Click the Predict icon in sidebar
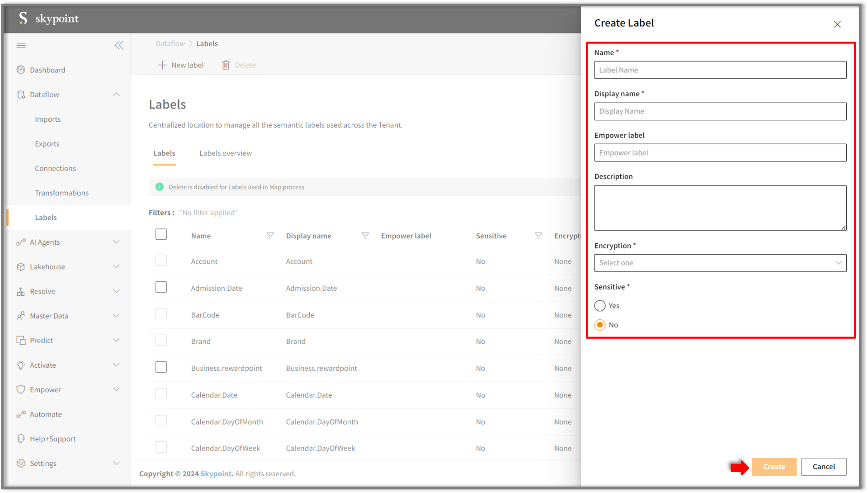The image size is (868, 493). (x=21, y=340)
